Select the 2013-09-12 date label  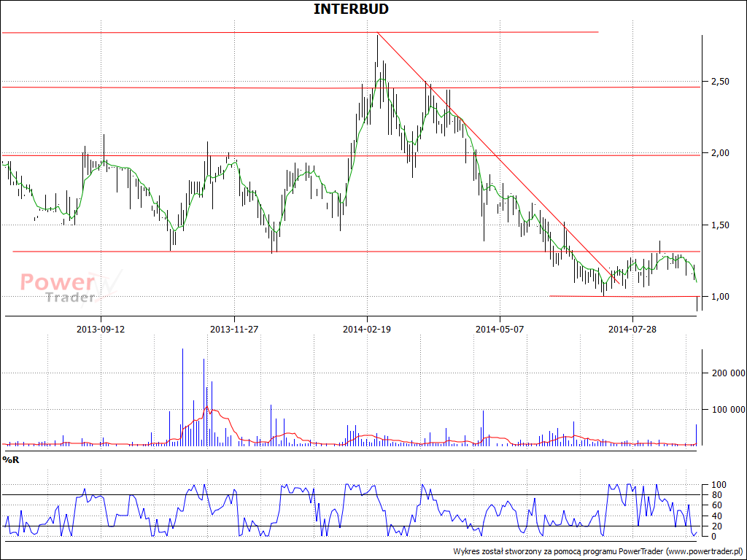point(101,329)
